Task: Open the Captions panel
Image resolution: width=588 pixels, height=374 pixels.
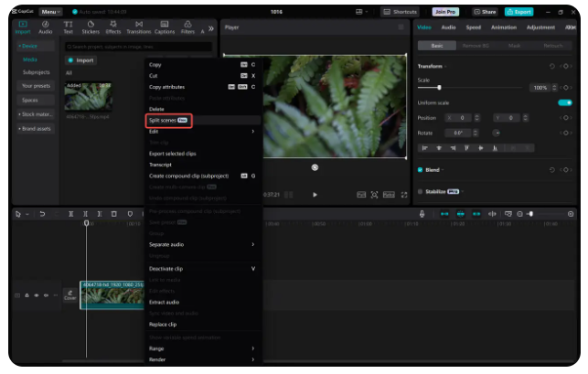Action: 165,27
